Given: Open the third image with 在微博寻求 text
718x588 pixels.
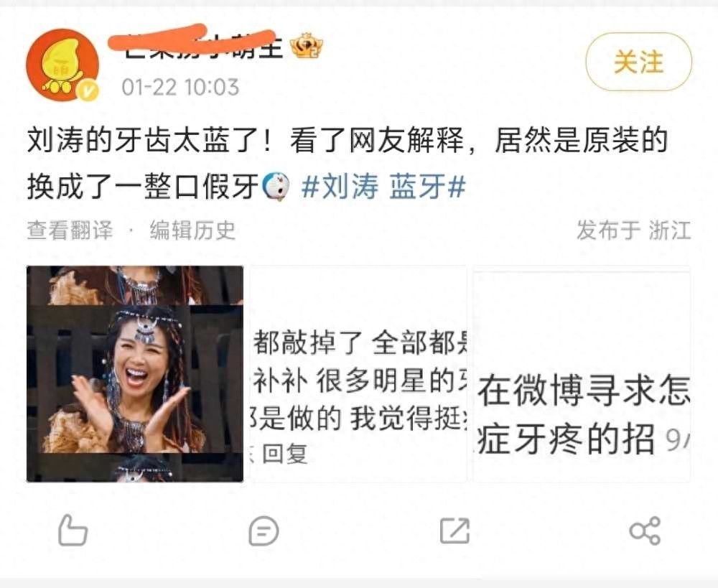Looking at the screenshot, I should point(582,373).
